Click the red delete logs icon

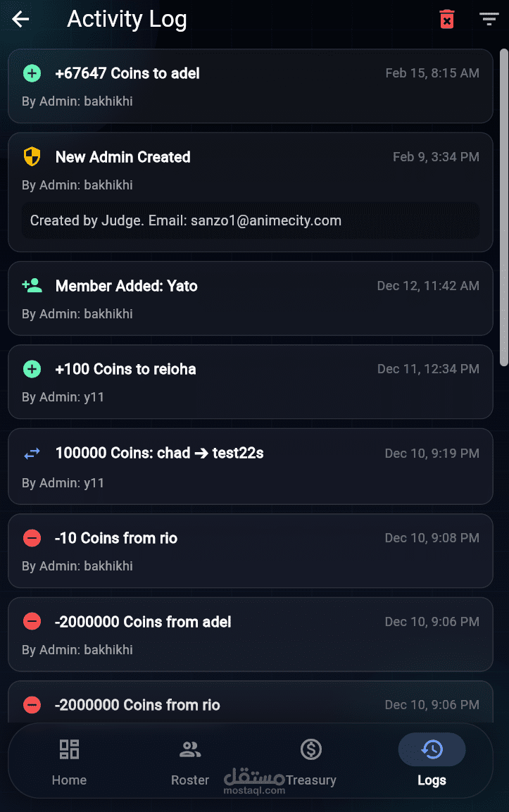click(x=447, y=19)
